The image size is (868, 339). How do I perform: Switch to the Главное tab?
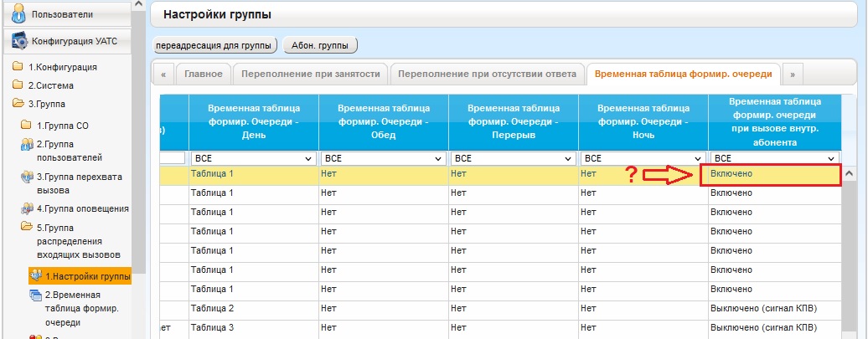(204, 74)
